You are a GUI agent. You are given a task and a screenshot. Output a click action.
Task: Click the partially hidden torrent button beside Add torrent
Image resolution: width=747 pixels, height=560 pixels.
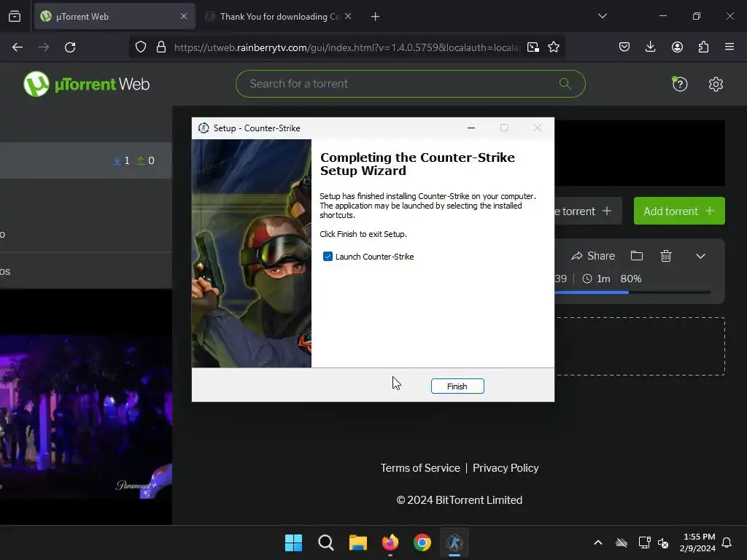588,211
